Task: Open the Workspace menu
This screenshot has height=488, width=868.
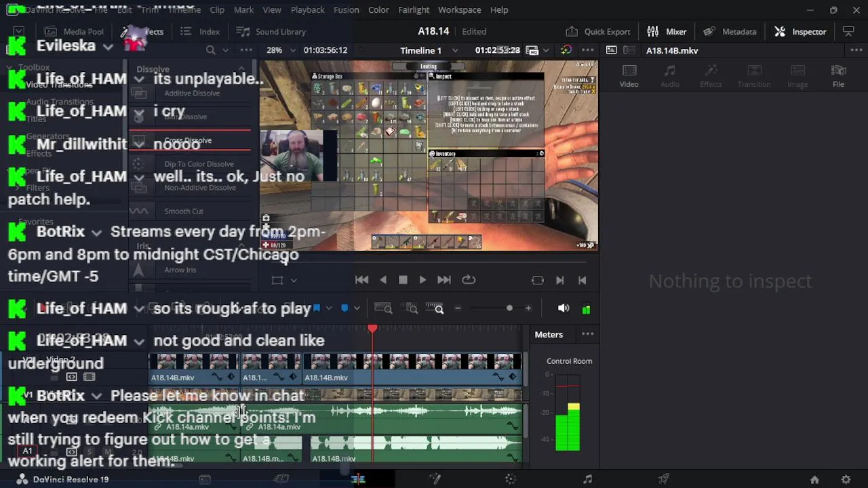Action: click(459, 9)
